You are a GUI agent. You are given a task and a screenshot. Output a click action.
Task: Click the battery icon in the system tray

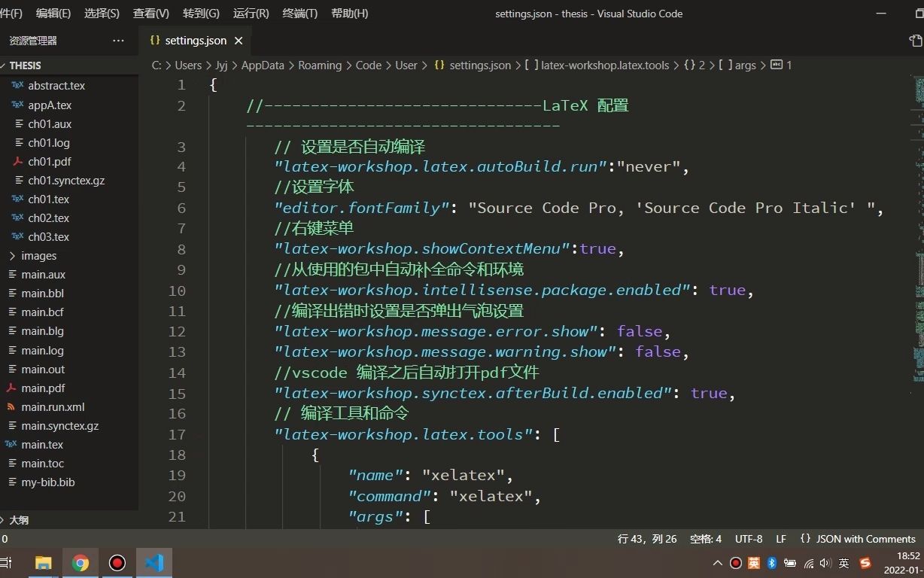(790, 563)
